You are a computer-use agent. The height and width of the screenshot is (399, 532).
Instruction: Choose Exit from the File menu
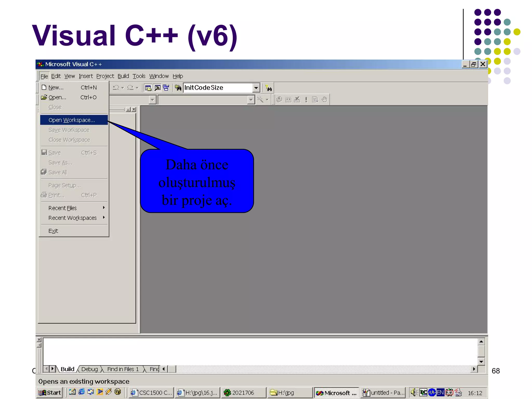pyautogui.click(x=74, y=231)
